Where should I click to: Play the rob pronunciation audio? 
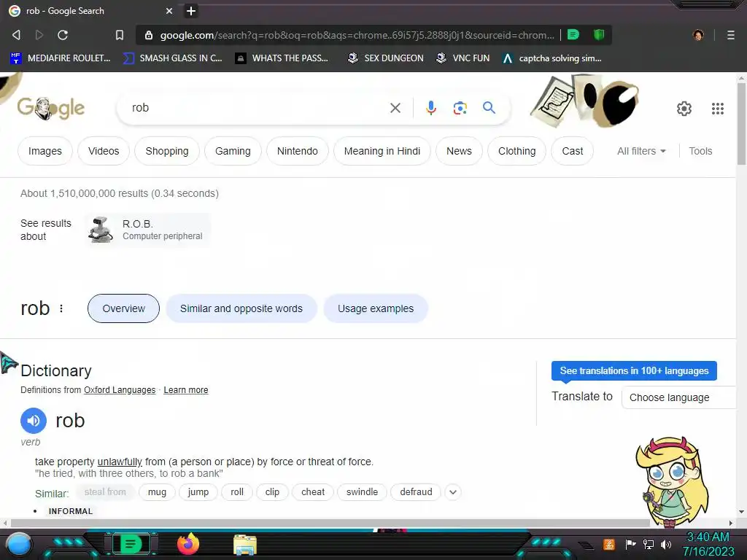pos(34,421)
